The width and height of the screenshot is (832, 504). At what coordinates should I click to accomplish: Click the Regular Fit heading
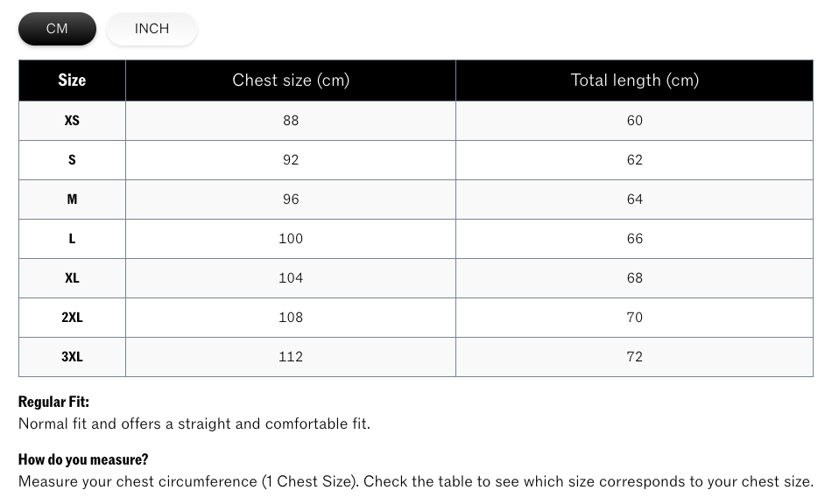[x=53, y=402]
